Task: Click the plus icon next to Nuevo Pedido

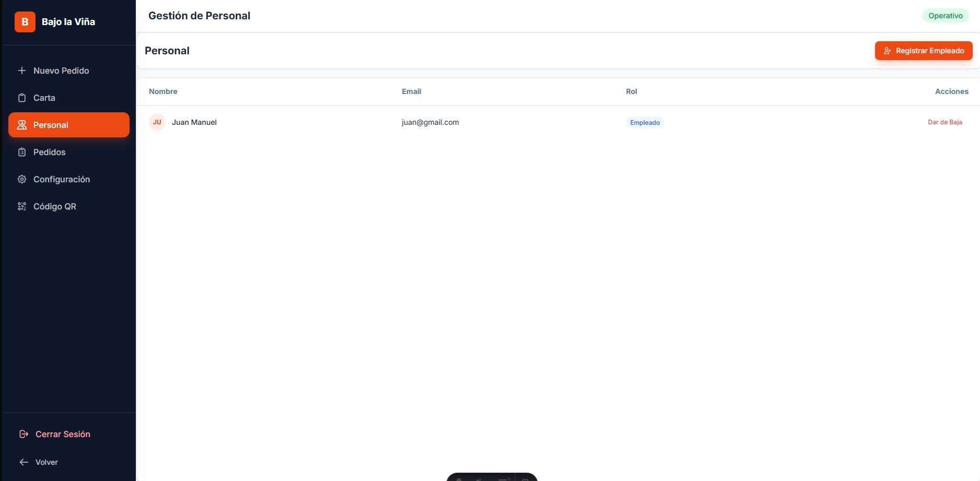Action: (x=21, y=71)
